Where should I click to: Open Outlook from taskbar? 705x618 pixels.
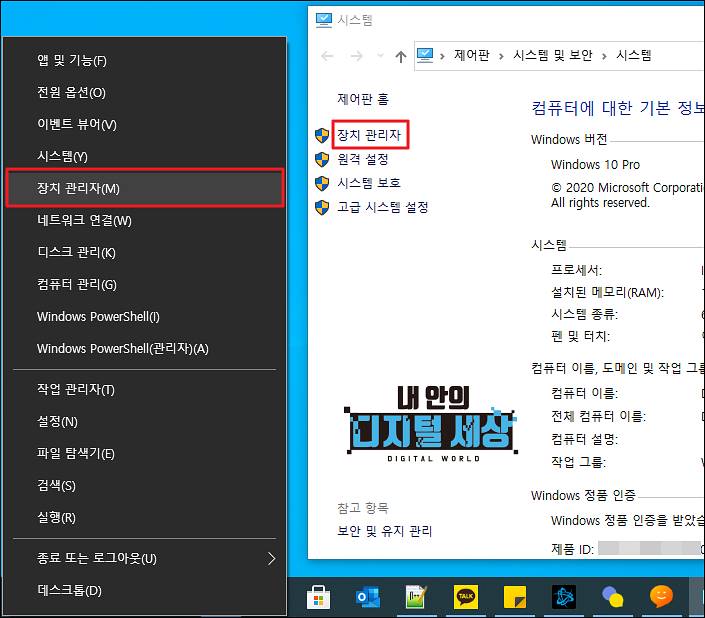pyautogui.click(x=368, y=597)
